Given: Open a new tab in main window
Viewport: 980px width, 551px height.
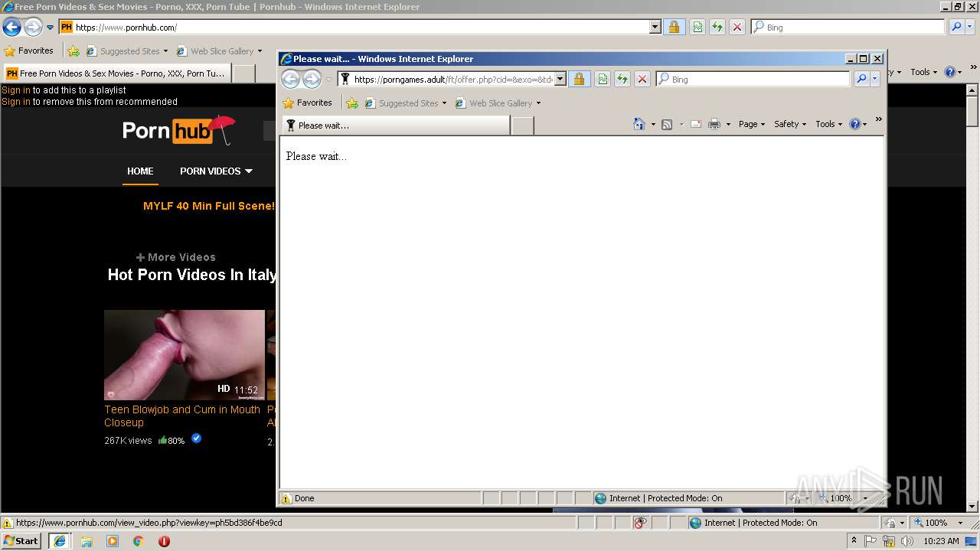Looking at the screenshot, I should (243, 73).
